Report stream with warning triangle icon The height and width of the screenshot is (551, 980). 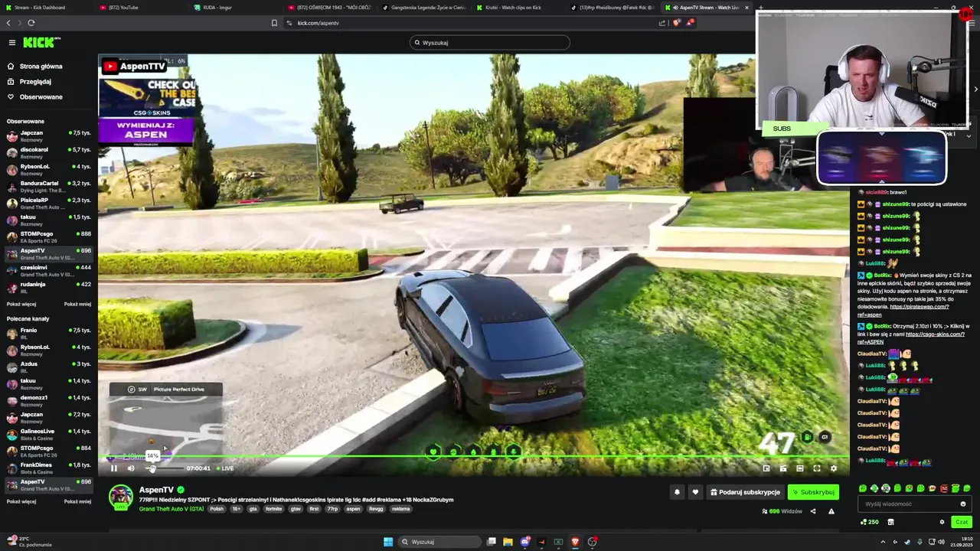(831, 511)
